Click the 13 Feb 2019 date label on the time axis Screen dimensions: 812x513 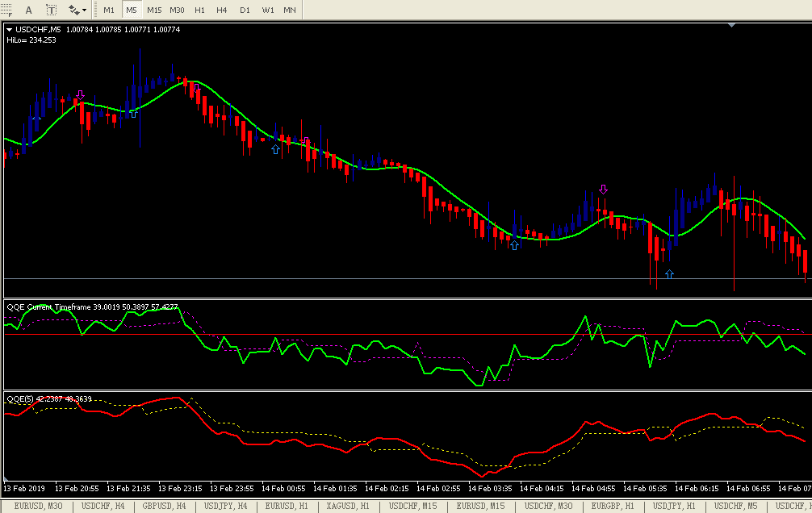24,488
